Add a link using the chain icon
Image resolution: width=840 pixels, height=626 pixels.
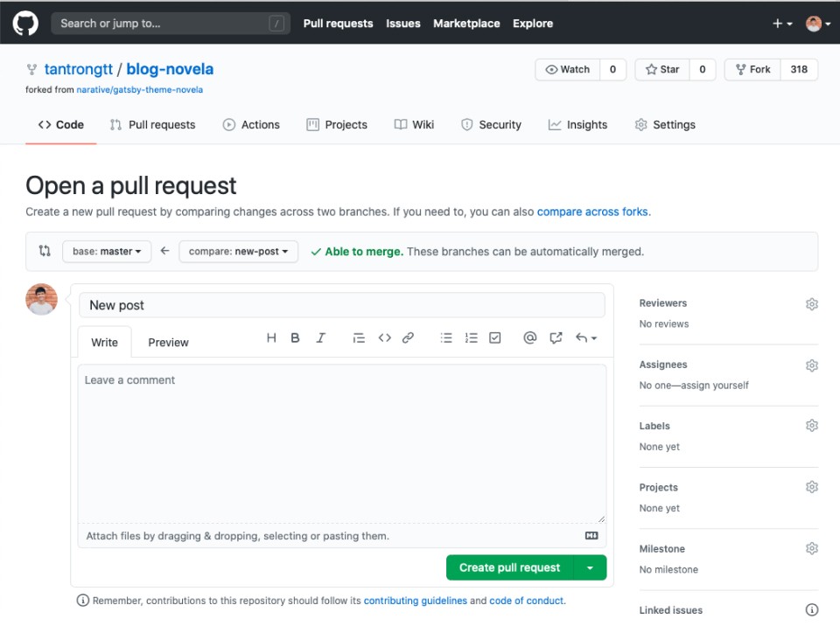[409, 337]
